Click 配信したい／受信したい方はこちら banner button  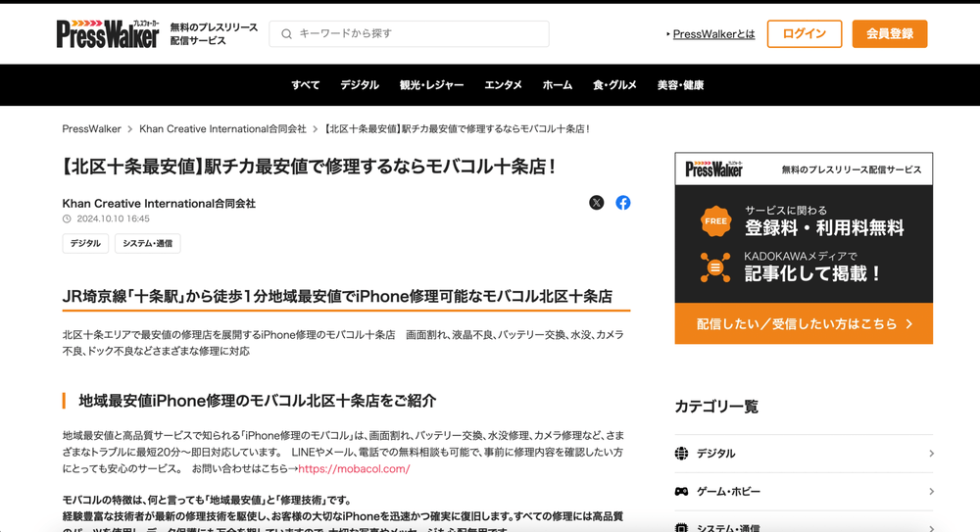(804, 324)
